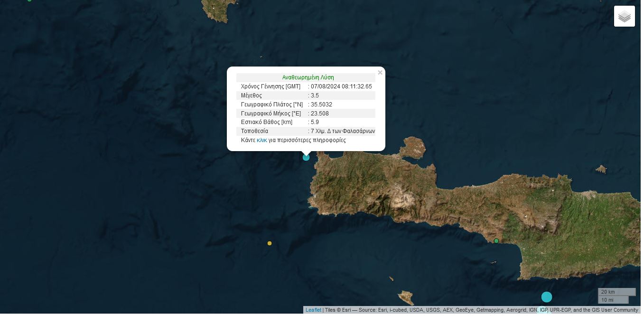The image size is (644, 316).
Task: Close the earthquake info popup
Action: click(380, 73)
